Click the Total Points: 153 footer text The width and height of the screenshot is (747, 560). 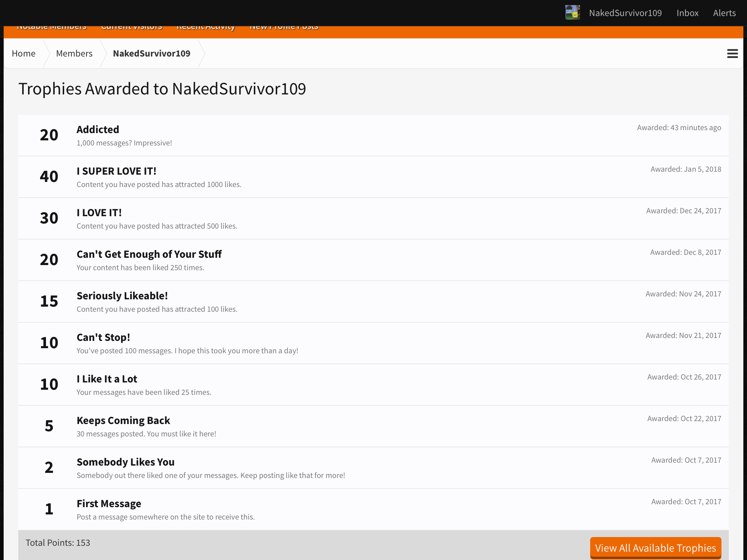tap(58, 543)
